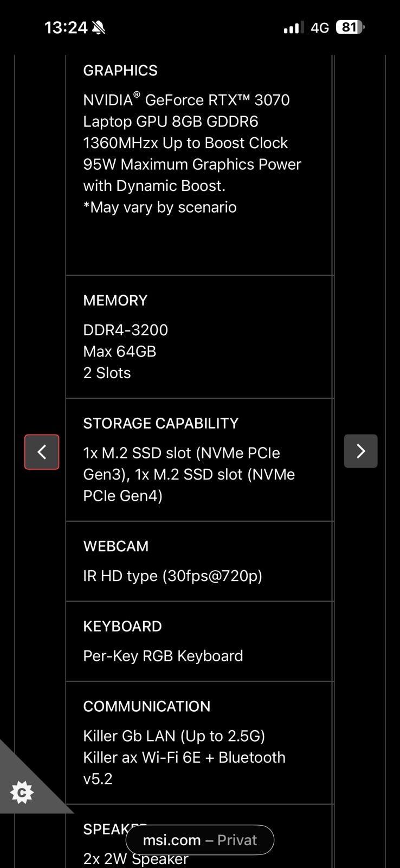Click the NVIDIA GeForce RTX 3070 text
This screenshot has width=400, height=868.
tap(186, 100)
